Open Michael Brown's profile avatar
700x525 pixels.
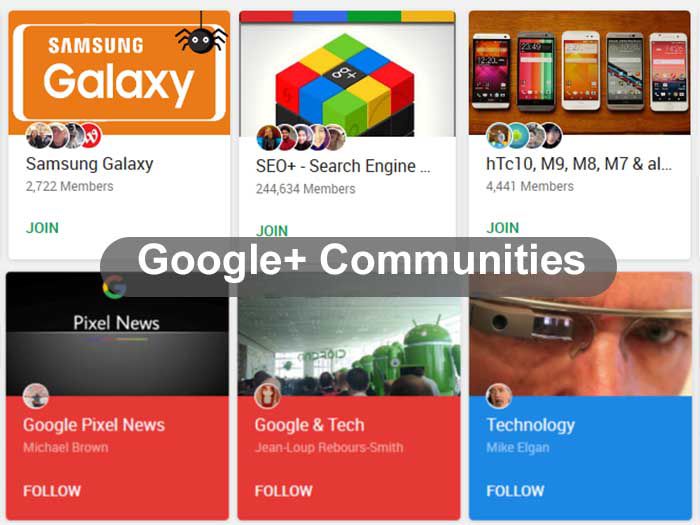[x=35, y=396]
